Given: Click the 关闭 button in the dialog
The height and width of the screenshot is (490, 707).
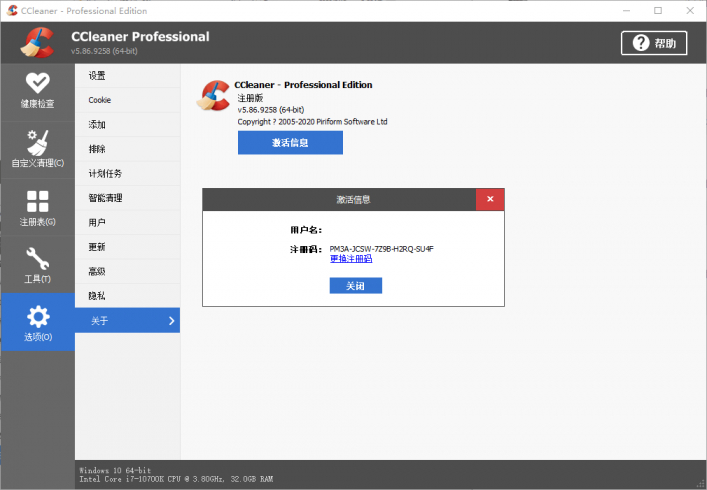Looking at the screenshot, I should point(356,286).
